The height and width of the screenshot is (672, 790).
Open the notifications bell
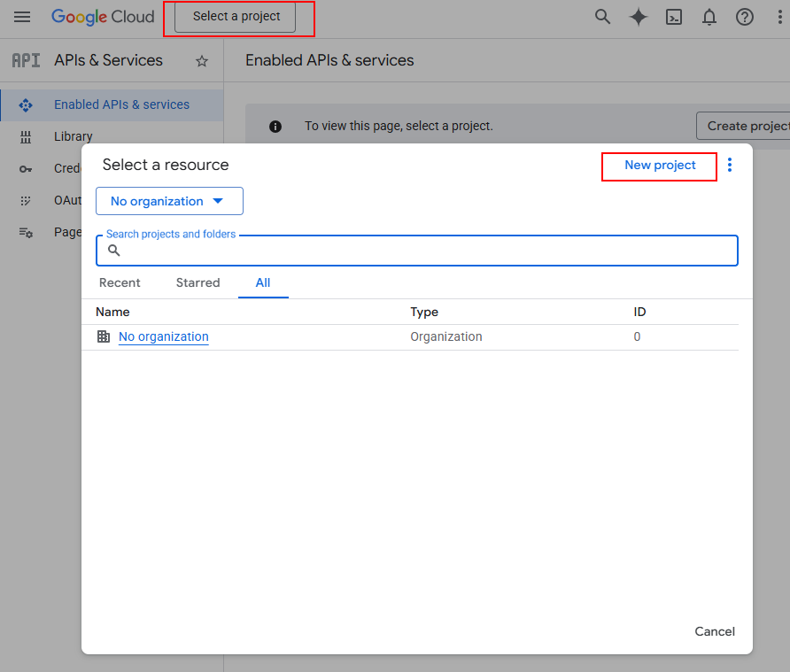[x=709, y=17]
